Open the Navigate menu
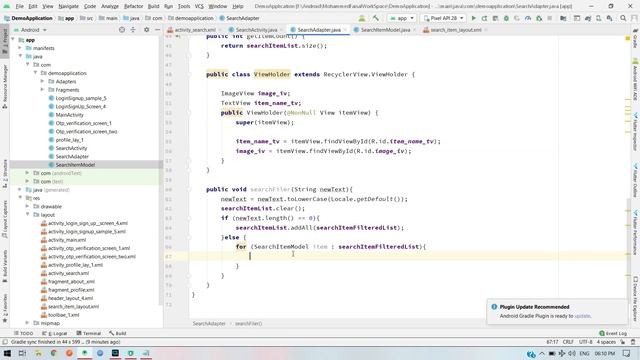Screen dimensions: 640x360 68,7
